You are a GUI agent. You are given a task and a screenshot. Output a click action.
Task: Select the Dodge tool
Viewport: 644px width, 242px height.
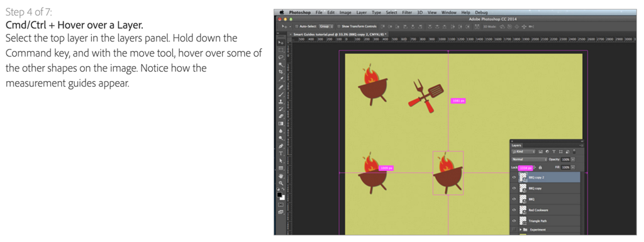pos(281,139)
